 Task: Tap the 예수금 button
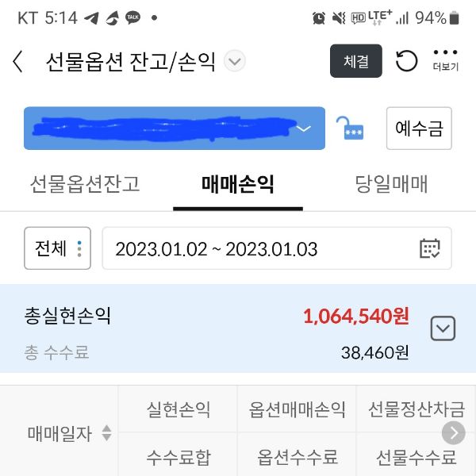(419, 128)
